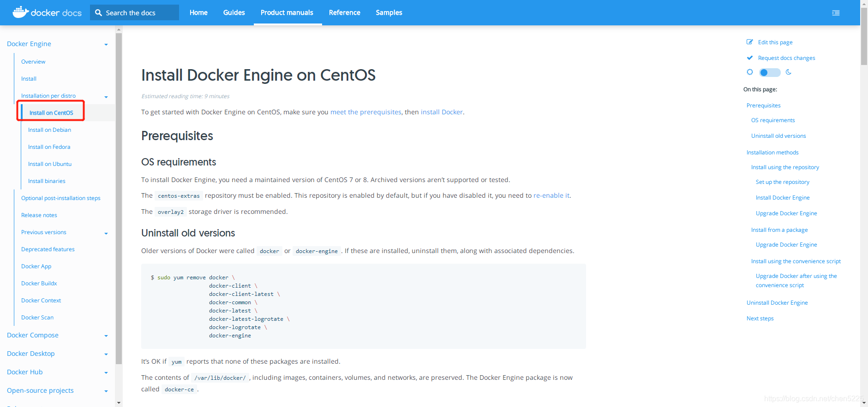The image size is (868, 407).
Task: Follow the 'meet the prerequisites' link
Action: coord(366,112)
